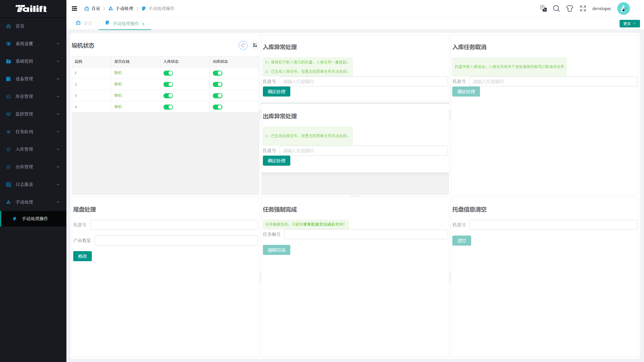Toggle outbound status for stacker 3

click(217, 96)
